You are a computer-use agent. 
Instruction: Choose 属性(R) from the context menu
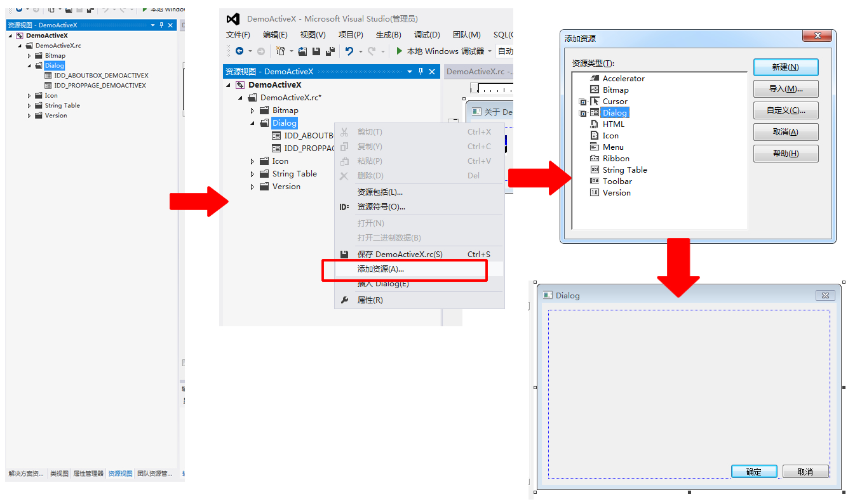419,300
